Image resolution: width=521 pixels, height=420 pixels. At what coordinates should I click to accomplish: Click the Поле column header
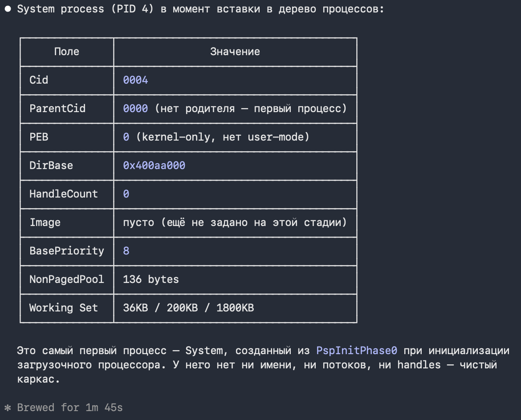[x=67, y=52]
